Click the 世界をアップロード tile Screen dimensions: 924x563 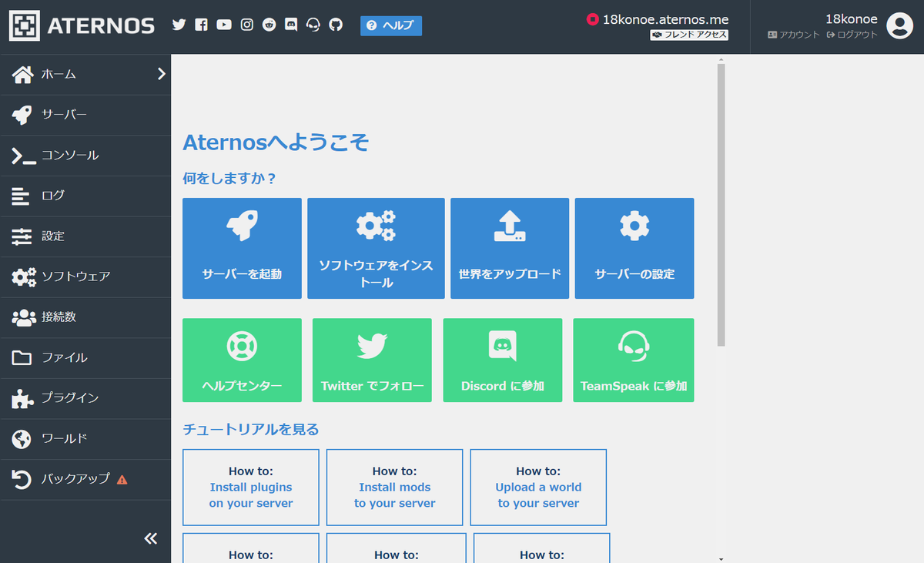pyautogui.click(x=510, y=248)
